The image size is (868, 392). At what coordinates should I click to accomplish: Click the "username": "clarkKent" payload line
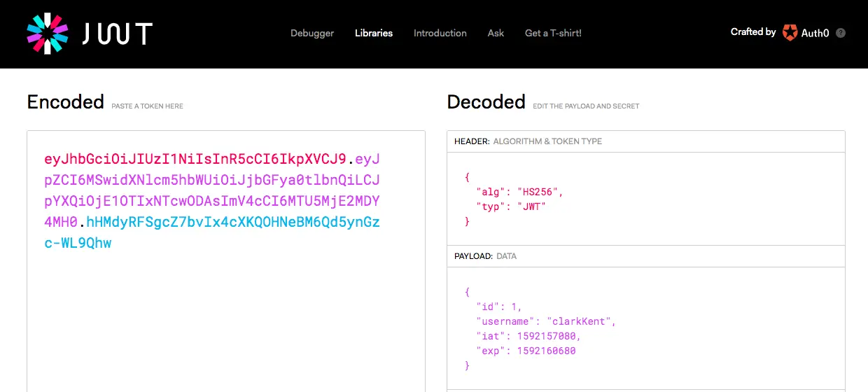(x=545, y=321)
